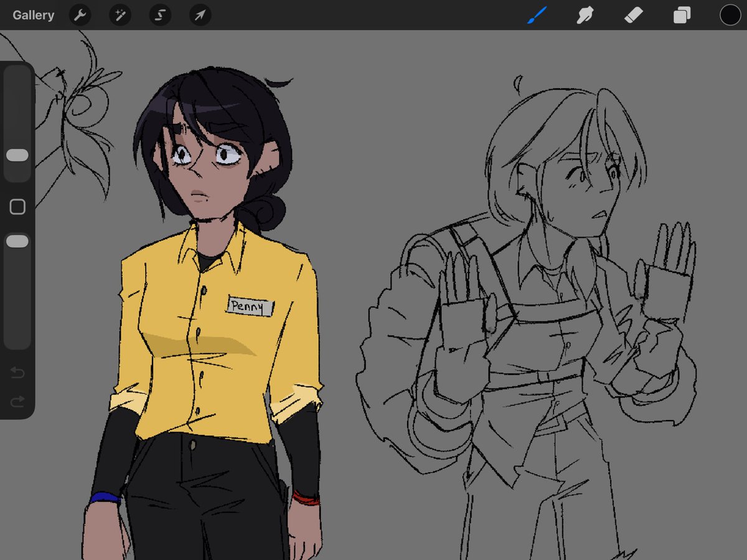Screen dimensions: 747x560
Task: Click the brush opacity slider handle
Action: 17,241
